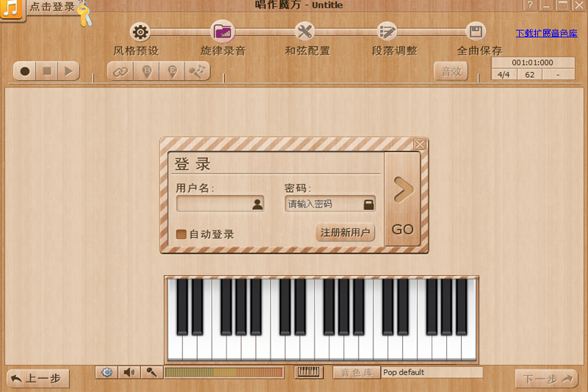Click the 用户名 username input field
The height and width of the screenshot is (392, 588).
pyautogui.click(x=213, y=204)
